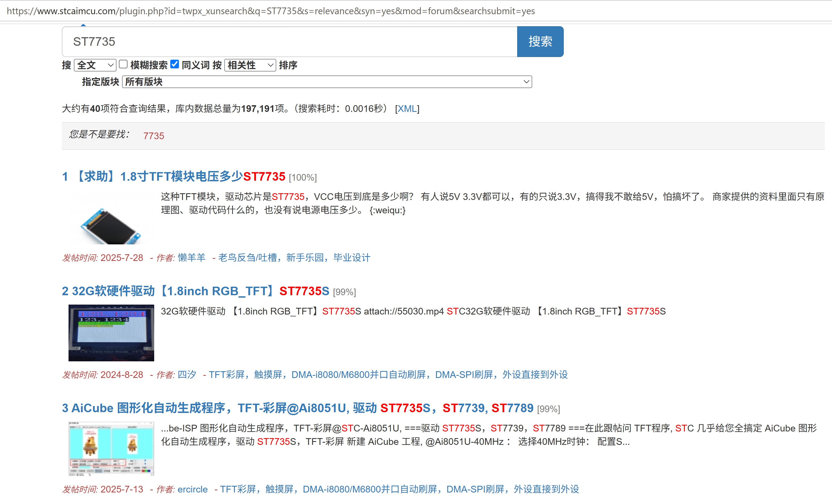
Task: Open the AiCube screenshot thumbnail of result 3
Action: [x=111, y=449]
